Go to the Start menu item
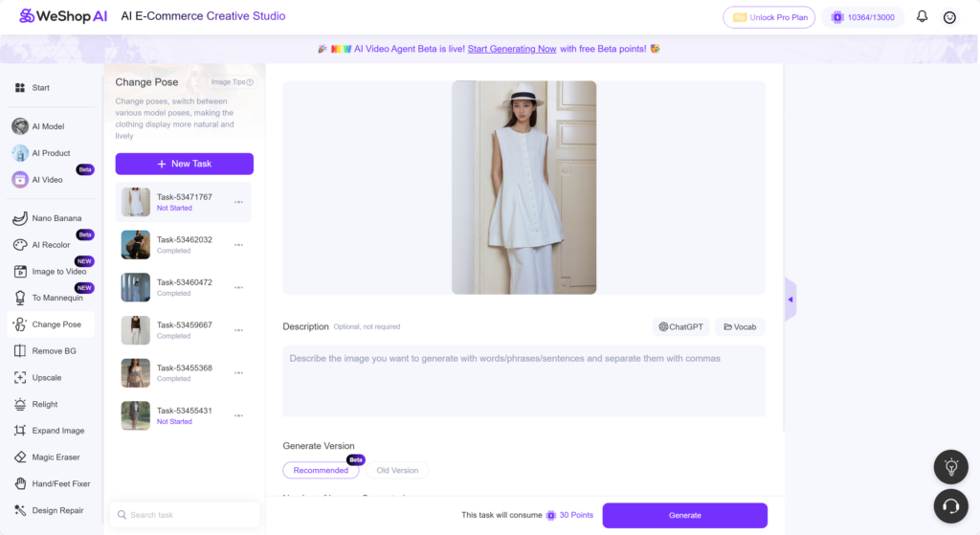This screenshot has width=980, height=535. point(40,88)
